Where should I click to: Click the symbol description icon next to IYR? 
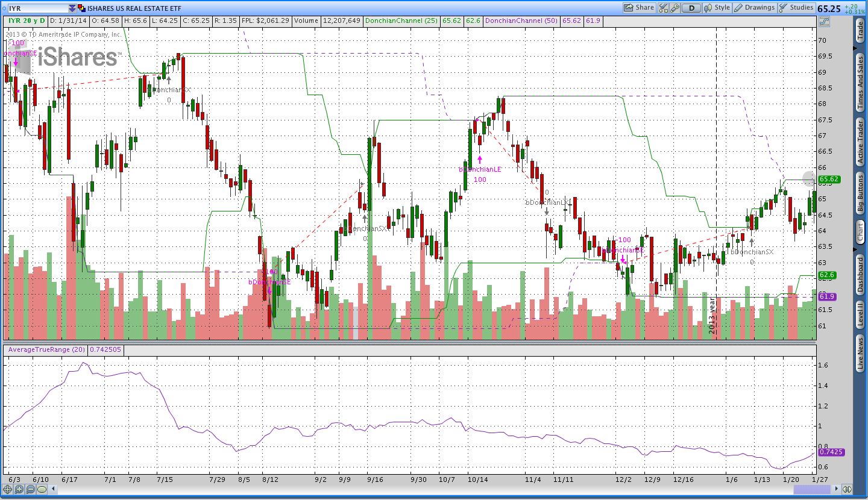(x=82, y=8)
